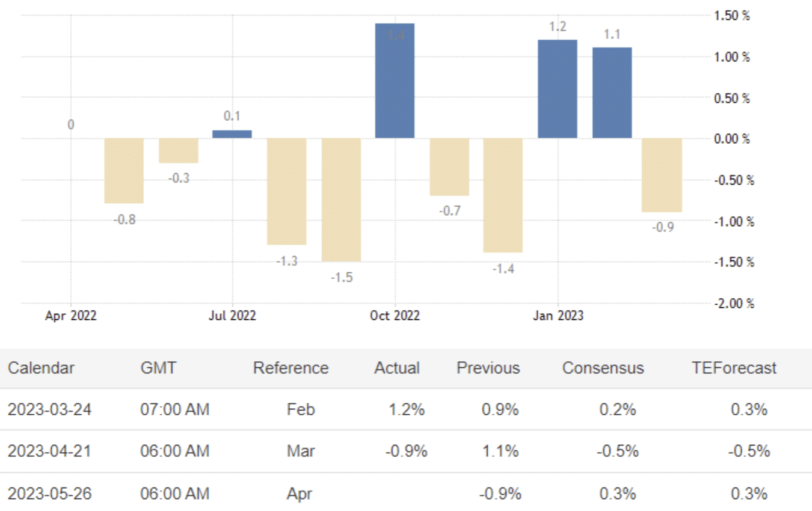Click the October 2022 bar with 1.4 value
Image resolution: width=812 pixels, height=511 pixels.
[395, 81]
